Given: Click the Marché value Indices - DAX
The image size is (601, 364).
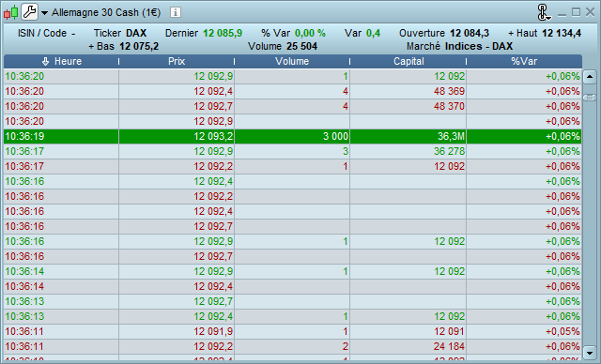Looking at the screenshot, I should [479, 46].
